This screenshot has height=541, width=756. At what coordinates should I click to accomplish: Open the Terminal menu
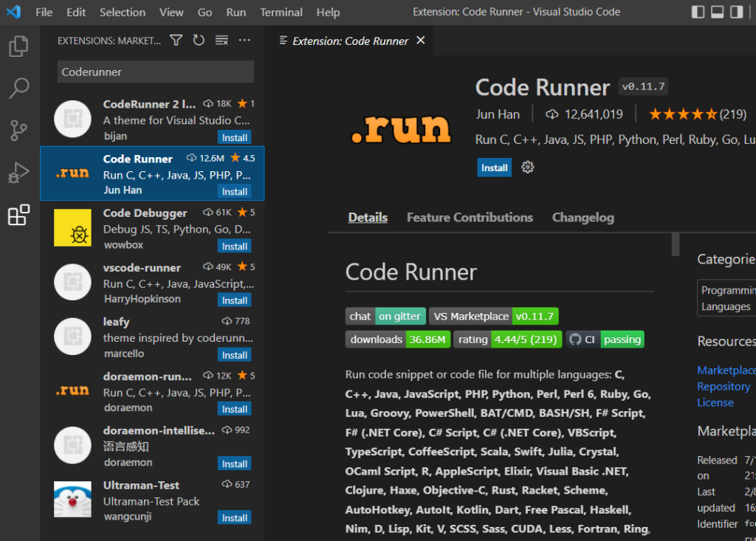[281, 12]
